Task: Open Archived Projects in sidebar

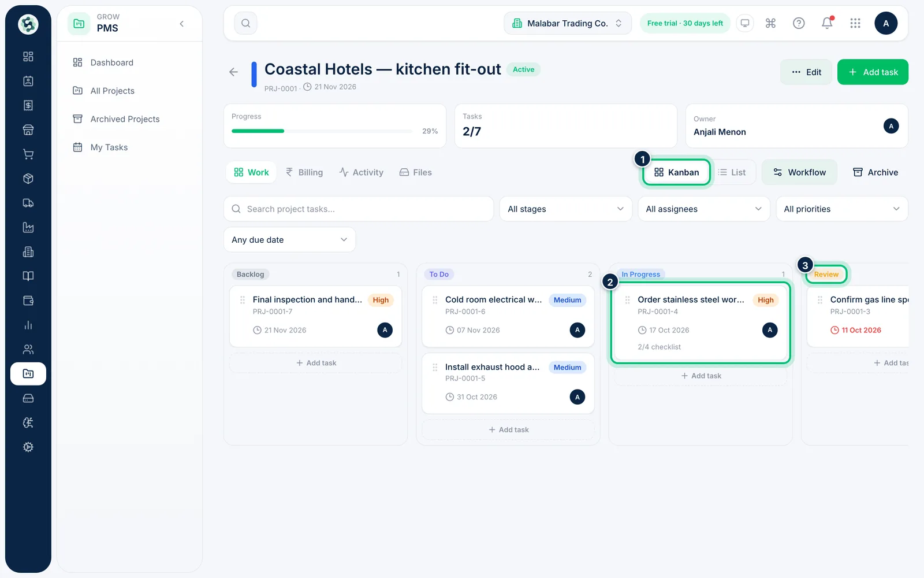Action: coord(125,119)
